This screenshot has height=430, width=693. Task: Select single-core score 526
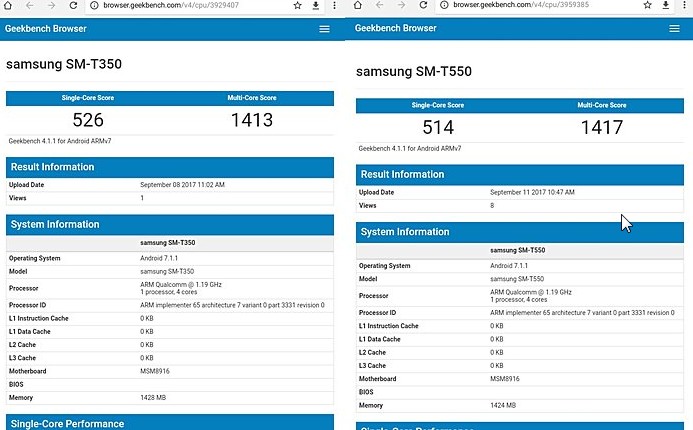pos(88,120)
